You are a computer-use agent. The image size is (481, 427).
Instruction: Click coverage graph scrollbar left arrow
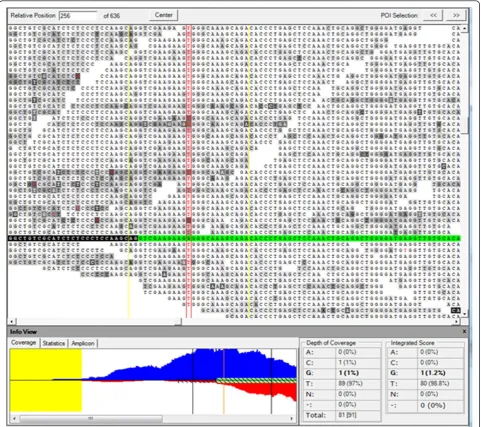pos(14,418)
